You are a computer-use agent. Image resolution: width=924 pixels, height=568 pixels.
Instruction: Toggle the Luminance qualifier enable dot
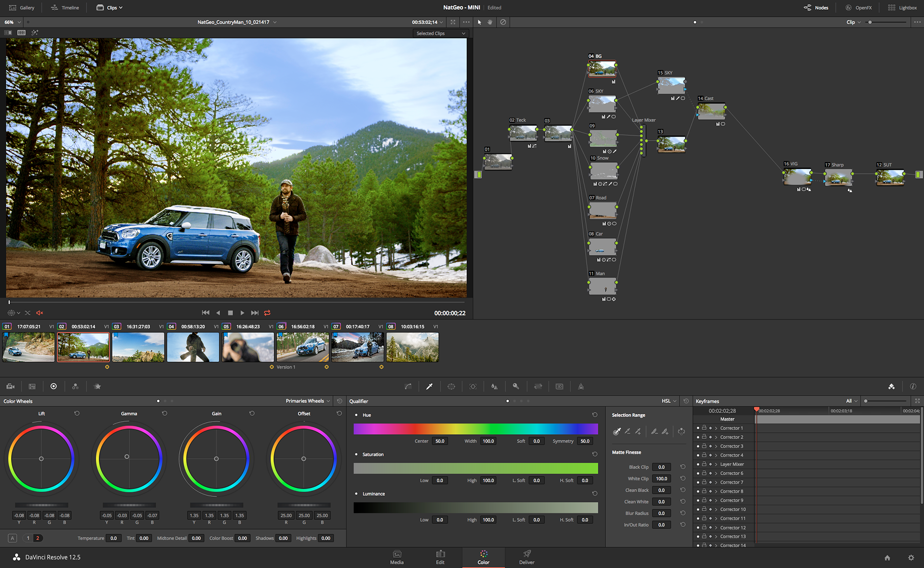click(356, 494)
